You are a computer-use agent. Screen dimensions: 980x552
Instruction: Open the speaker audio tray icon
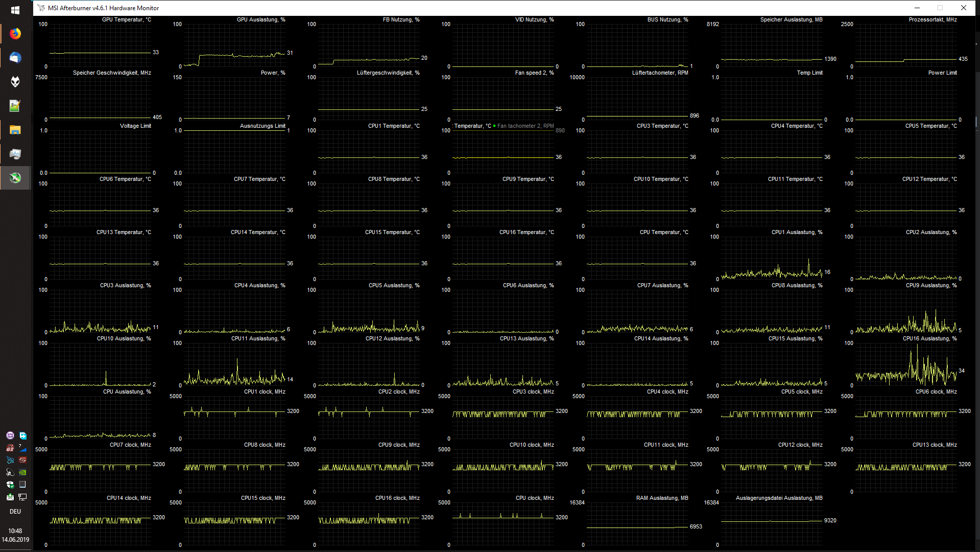point(10,472)
